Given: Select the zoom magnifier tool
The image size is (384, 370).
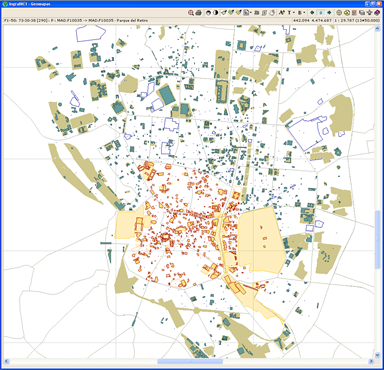Looking at the screenshot, I should [191, 13].
